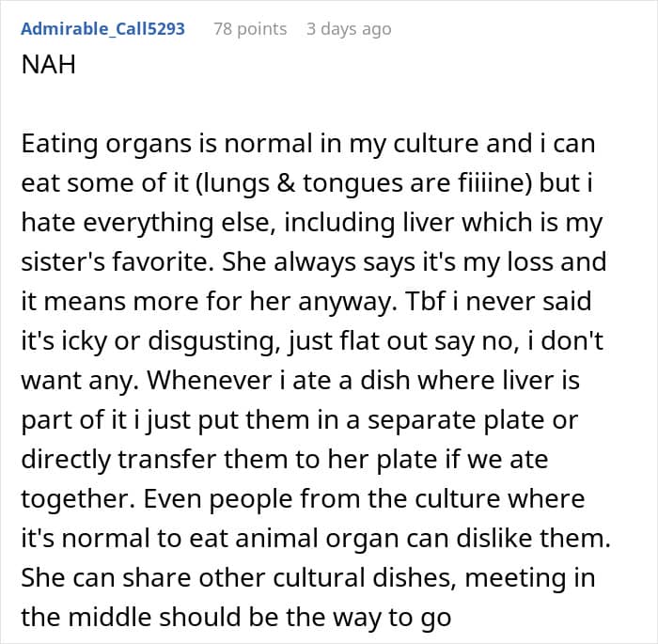Click the final line the middle should be the way
The image size is (658, 644).
pos(236,617)
